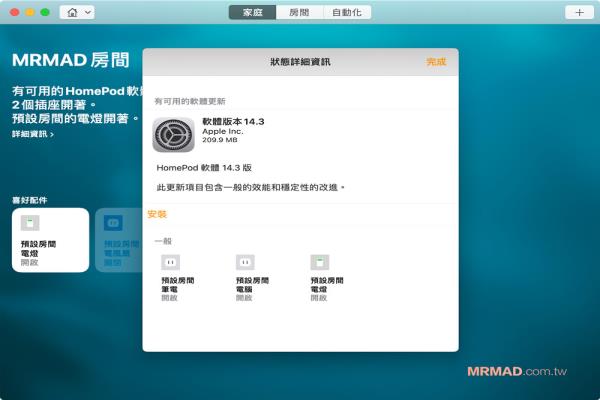Click the 有可用的軟體更新 section header
Image resolution: width=600 pixels, height=400 pixels.
coord(190,101)
